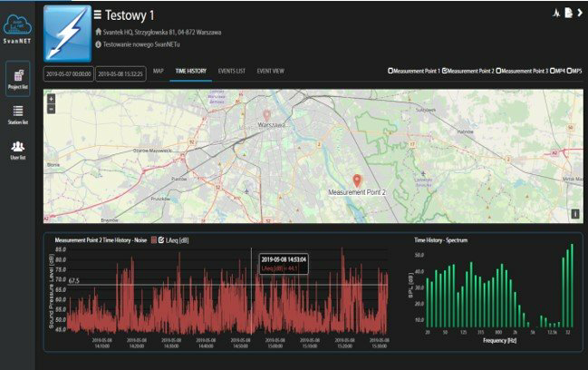Click the home address icon
The image size is (588, 370).
pos(98,32)
